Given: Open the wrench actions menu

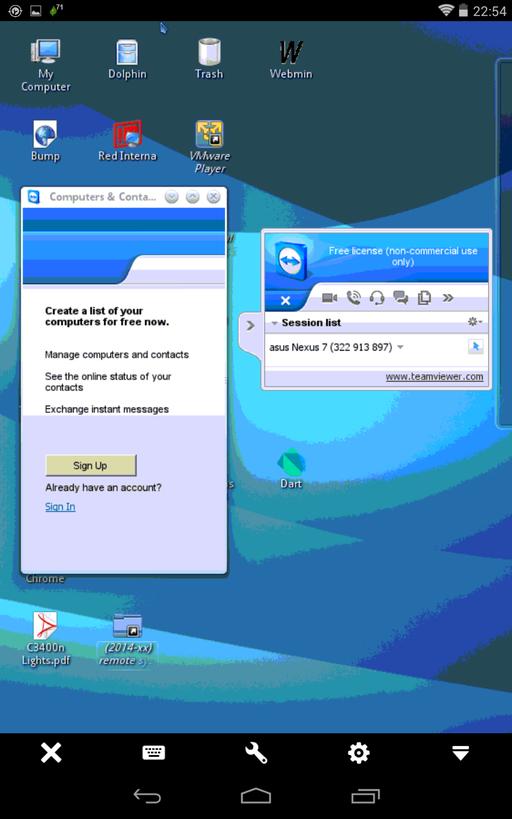Looking at the screenshot, I should (256, 753).
